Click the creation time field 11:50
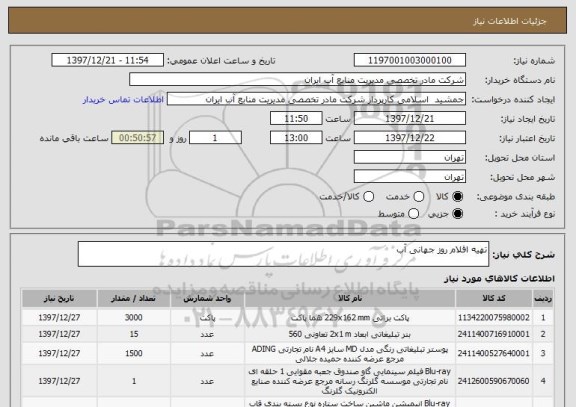This screenshot has width=576, height=407. coord(296,119)
